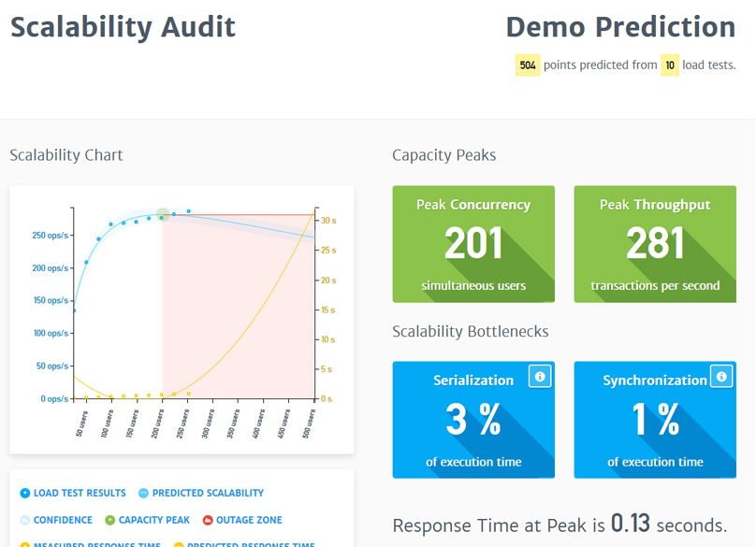This screenshot has height=547, width=756.
Task: Click the 5 s axis label
Action: coord(327,369)
